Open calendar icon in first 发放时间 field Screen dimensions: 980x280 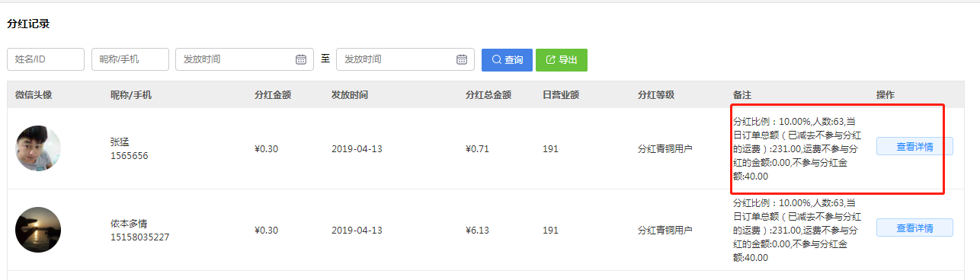click(300, 59)
